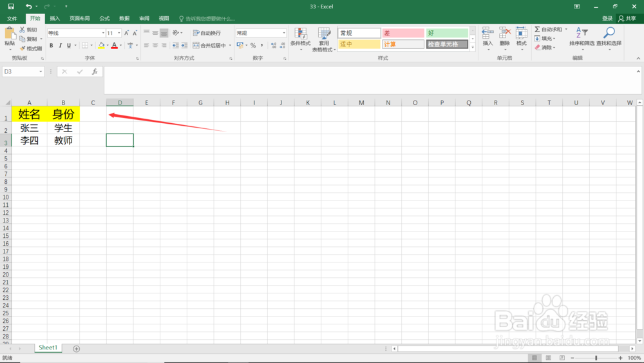Apply cell borders
The height and width of the screenshot is (363, 644).
(x=85, y=46)
